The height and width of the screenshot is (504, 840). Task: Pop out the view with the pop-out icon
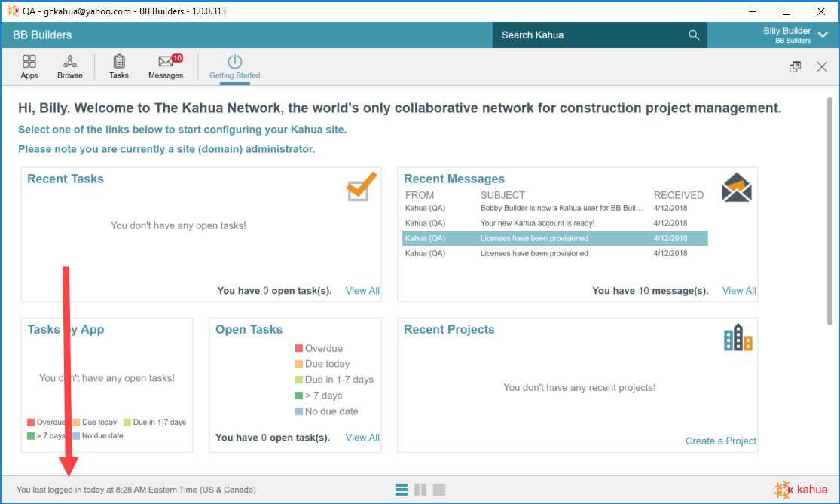(795, 67)
